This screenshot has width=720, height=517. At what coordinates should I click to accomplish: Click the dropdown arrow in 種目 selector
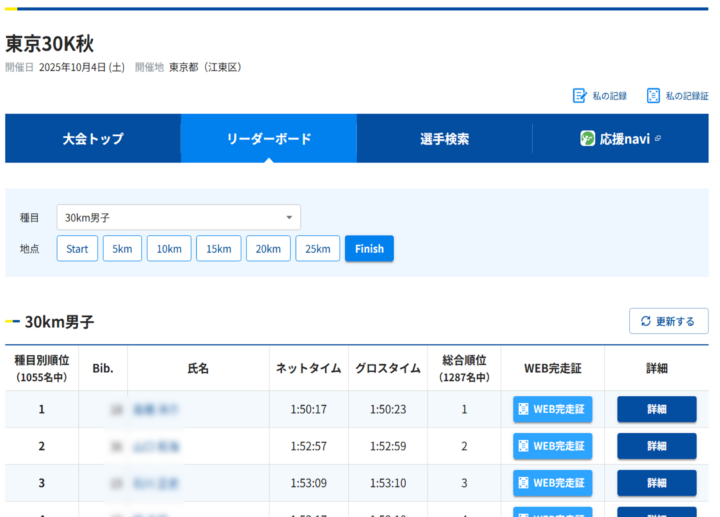coord(289,217)
